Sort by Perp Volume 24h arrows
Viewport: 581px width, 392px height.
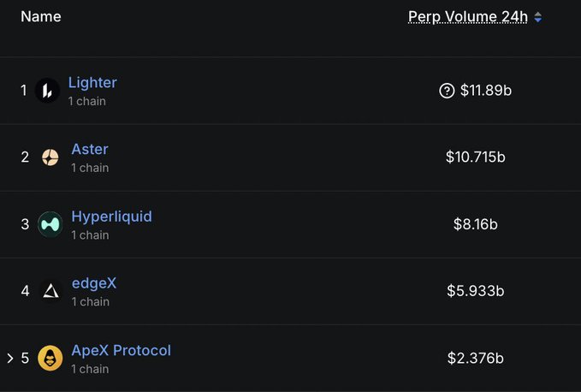[x=538, y=17]
